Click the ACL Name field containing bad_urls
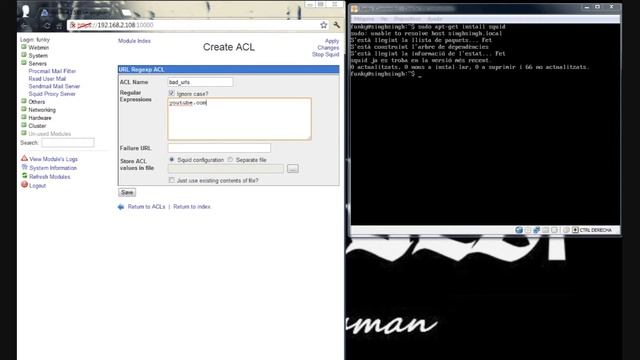Viewport: 640px width, 360px height. tap(200, 82)
